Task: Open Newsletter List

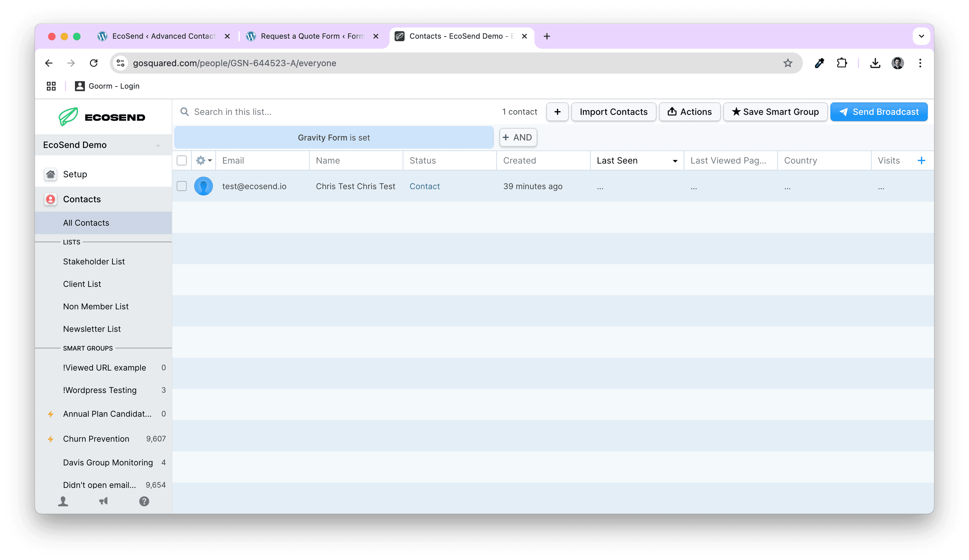Action: (x=92, y=329)
